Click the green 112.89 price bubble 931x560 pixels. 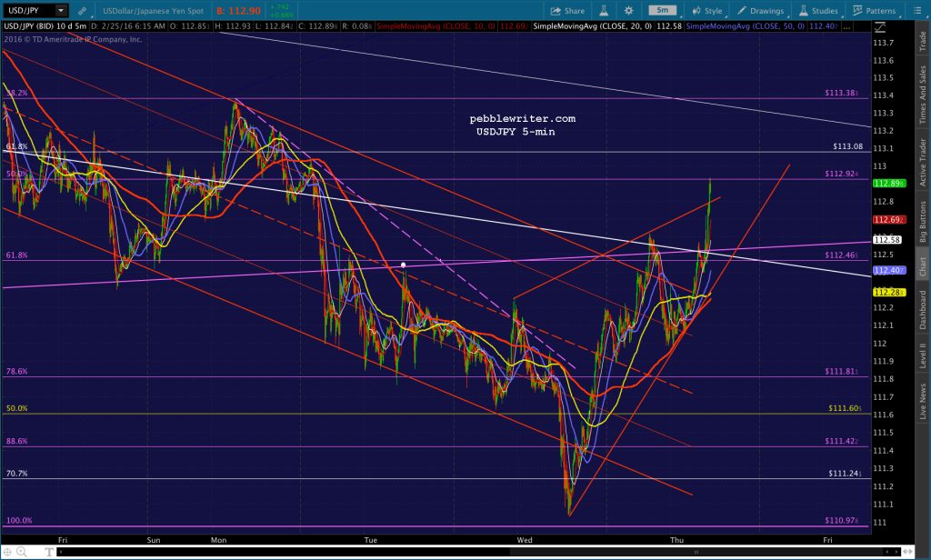[x=889, y=184]
